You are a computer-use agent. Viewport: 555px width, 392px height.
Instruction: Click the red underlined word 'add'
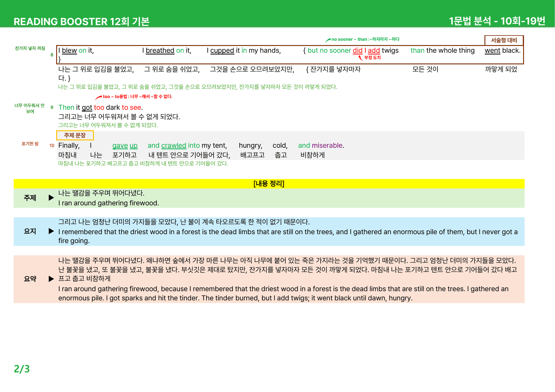374,51
